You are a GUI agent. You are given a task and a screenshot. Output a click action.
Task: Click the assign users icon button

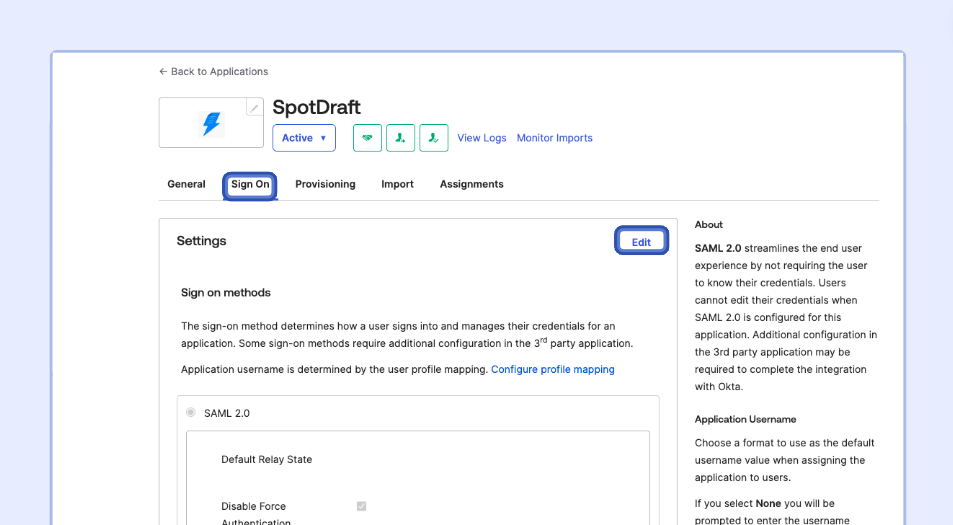pyautogui.click(x=401, y=138)
